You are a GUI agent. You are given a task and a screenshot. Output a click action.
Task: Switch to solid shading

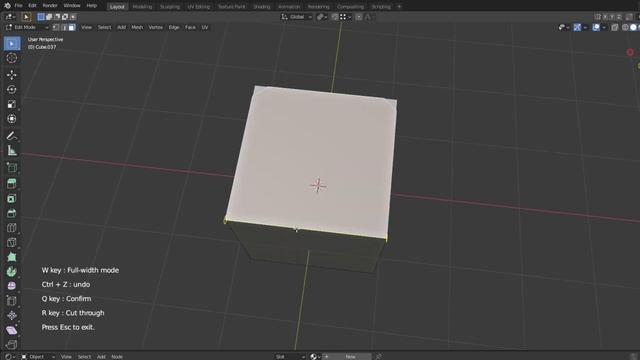[x=633, y=27]
